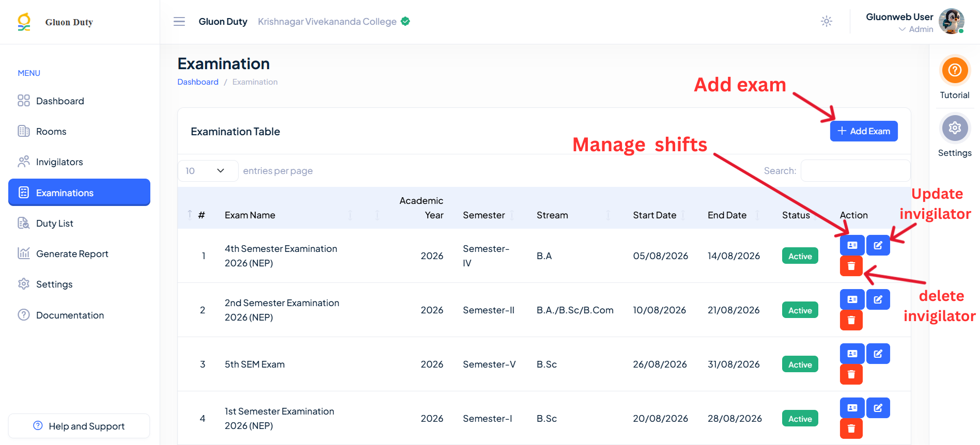
Task: Go to Dashboard in sidebar menu
Action: point(79,101)
